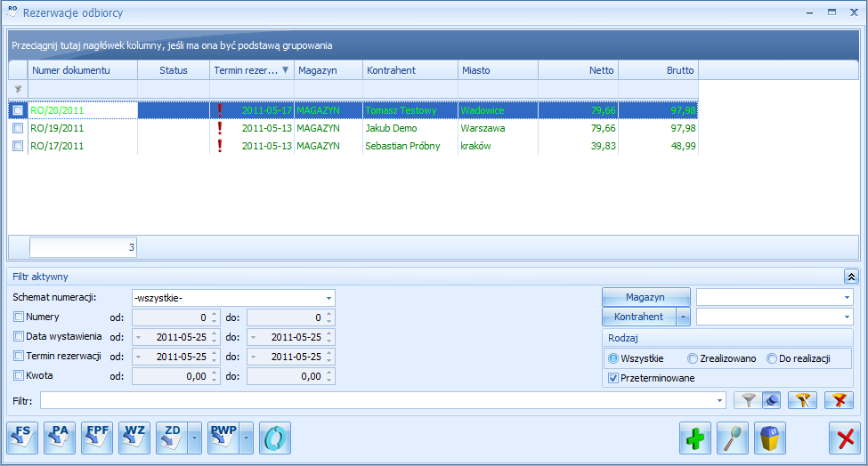Sort by Magazyn column header
Image resolution: width=868 pixels, height=466 pixels.
coord(329,70)
